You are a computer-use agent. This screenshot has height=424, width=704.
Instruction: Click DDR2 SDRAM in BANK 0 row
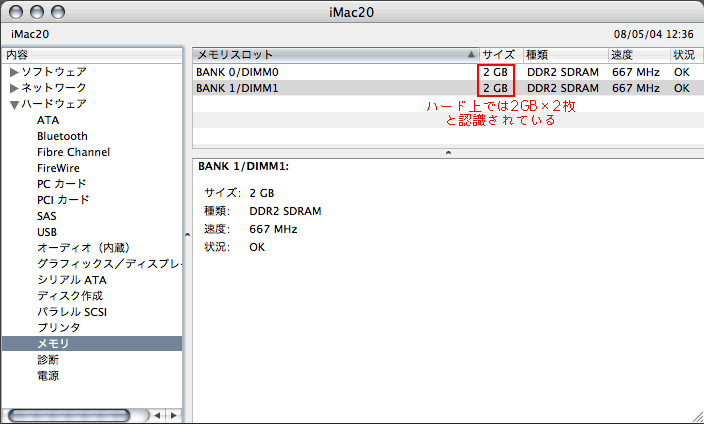(563, 72)
